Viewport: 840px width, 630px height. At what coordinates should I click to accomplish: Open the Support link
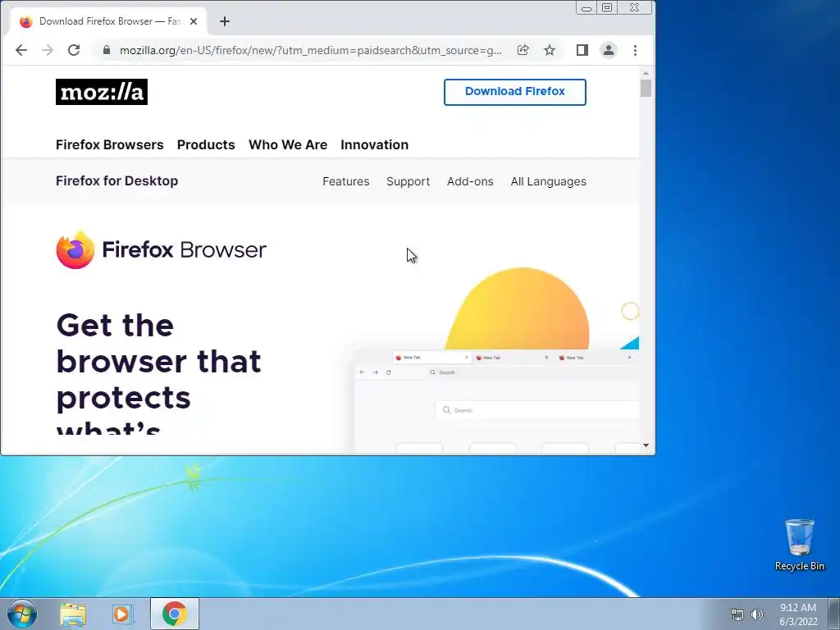(x=409, y=181)
